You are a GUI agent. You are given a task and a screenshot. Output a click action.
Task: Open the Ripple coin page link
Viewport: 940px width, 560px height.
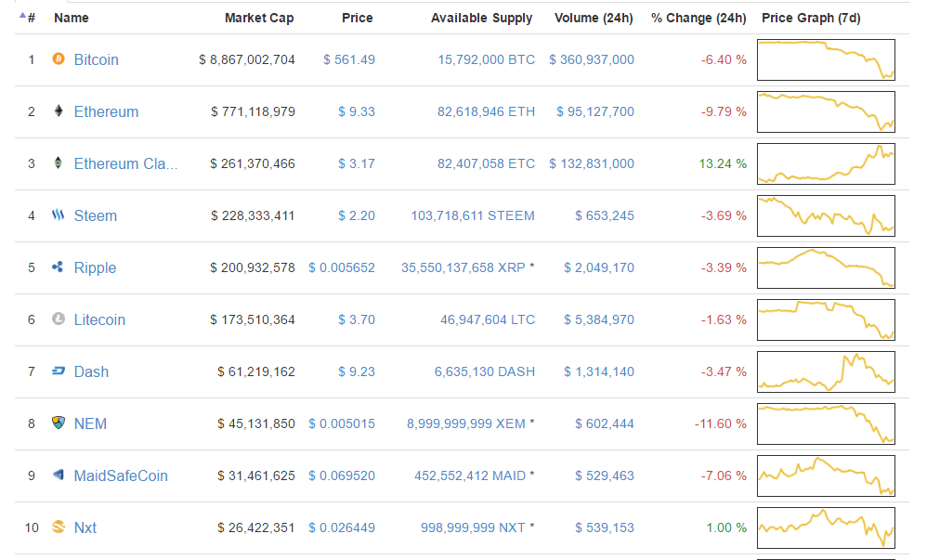click(95, 268)
